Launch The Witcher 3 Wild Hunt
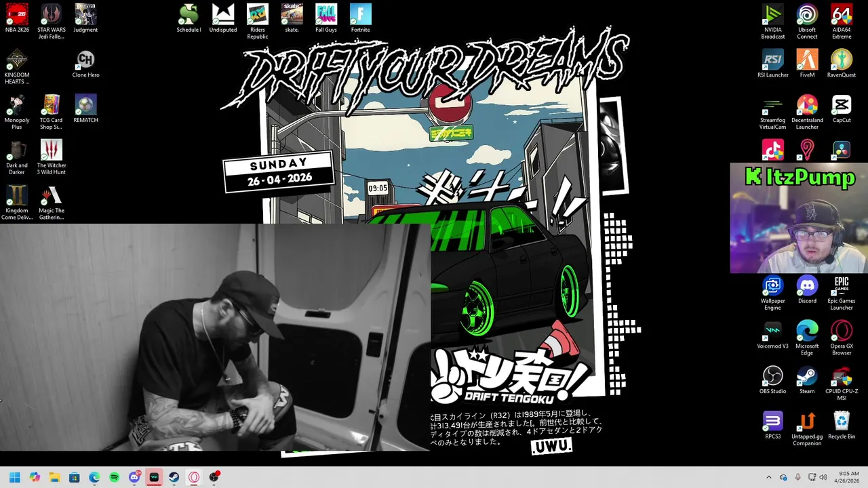 coord(52,157)
